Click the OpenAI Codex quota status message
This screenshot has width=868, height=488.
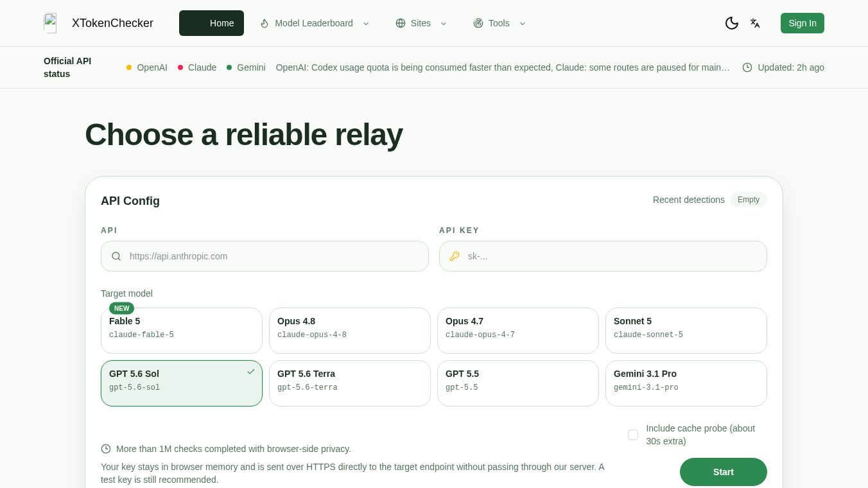tap(503, 67)
